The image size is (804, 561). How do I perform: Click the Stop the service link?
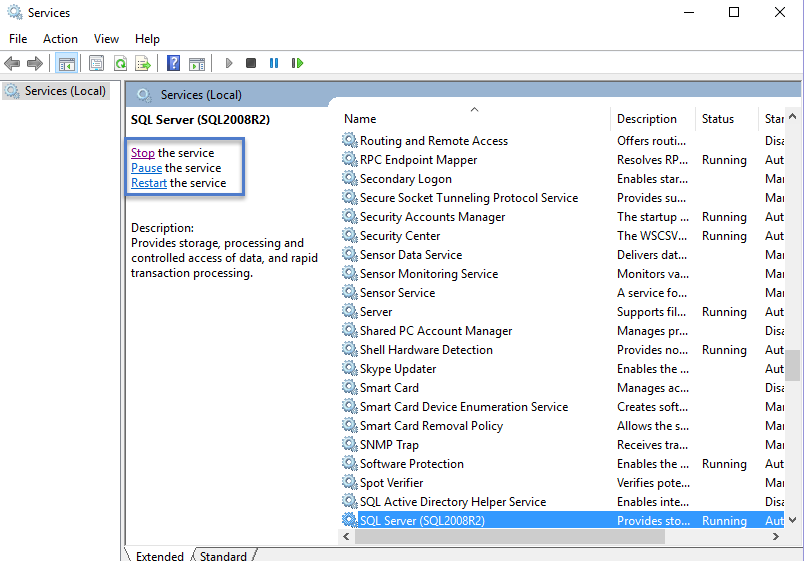(143, 153)
